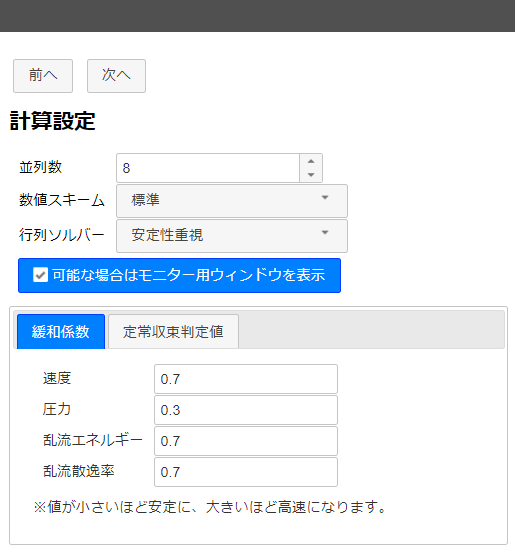Click the 圧力 label

pos(57,409)
